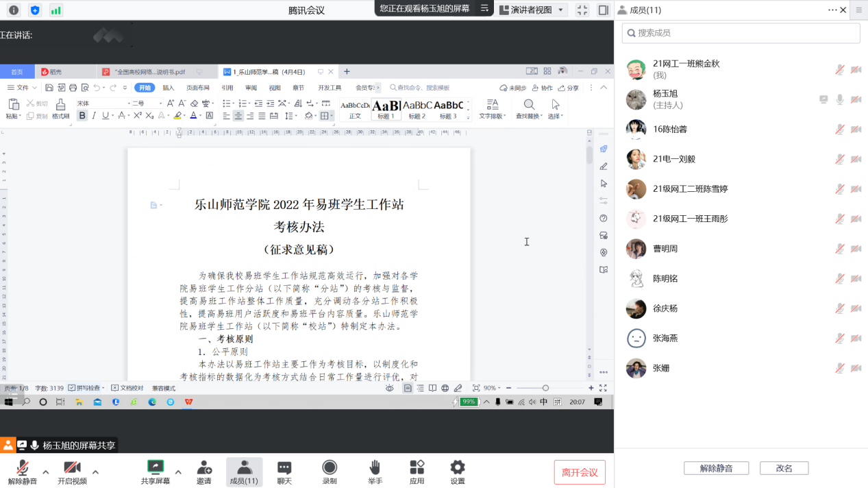Click the paste clipboard icon in WPS
The height and width of the screenshot is (488, 868).
(x=13, y=105)
